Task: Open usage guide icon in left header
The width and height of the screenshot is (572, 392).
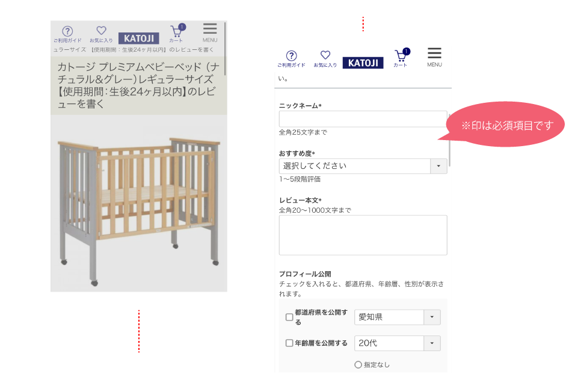Action: click(67, 34)
